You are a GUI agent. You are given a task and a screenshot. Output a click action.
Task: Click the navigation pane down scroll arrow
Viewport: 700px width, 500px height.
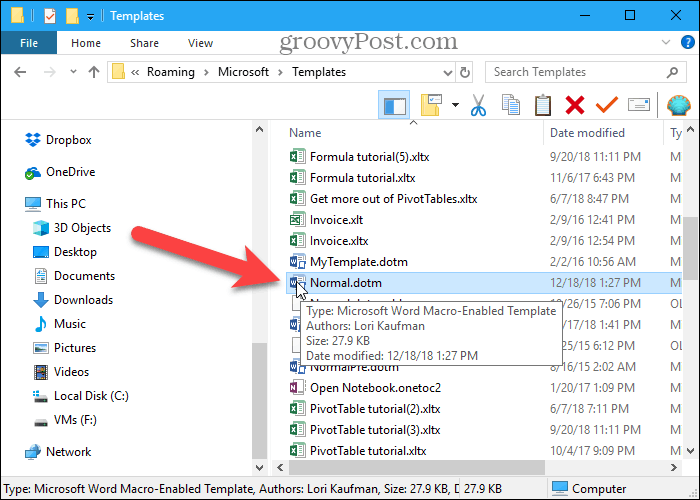(259, 467)
